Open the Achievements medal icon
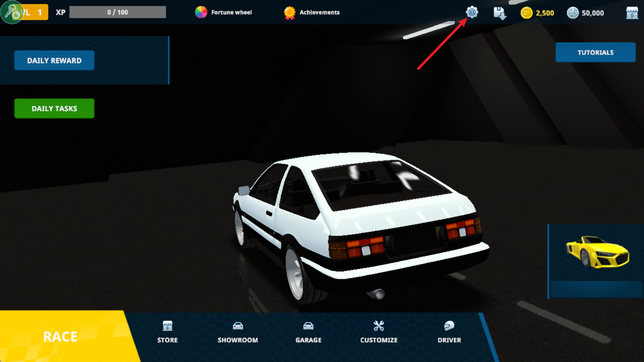Screen dimensions: 644x362 288,12
